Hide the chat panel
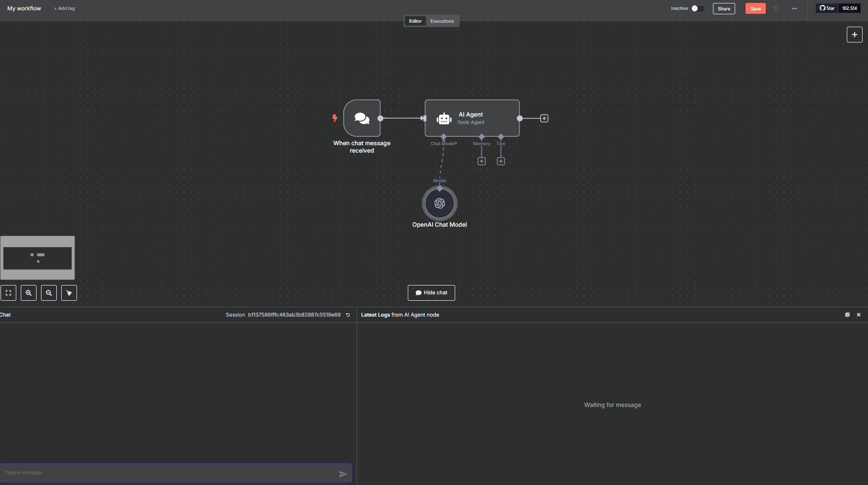 tap(431, 293)
